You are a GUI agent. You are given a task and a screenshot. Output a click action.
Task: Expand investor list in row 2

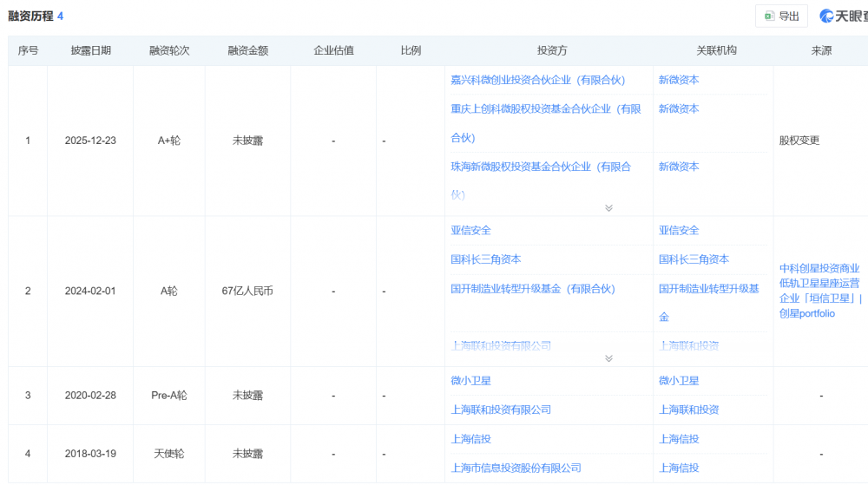click(608, 358)
